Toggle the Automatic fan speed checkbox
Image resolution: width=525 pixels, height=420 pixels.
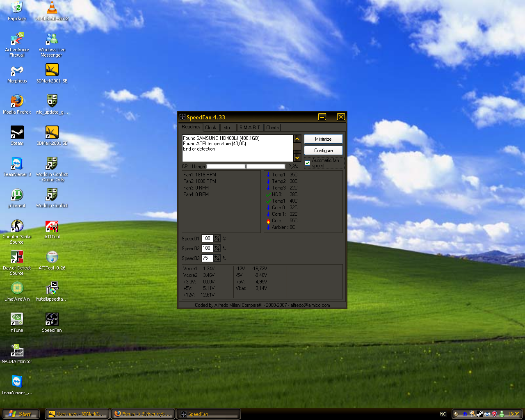click(308, 163)
